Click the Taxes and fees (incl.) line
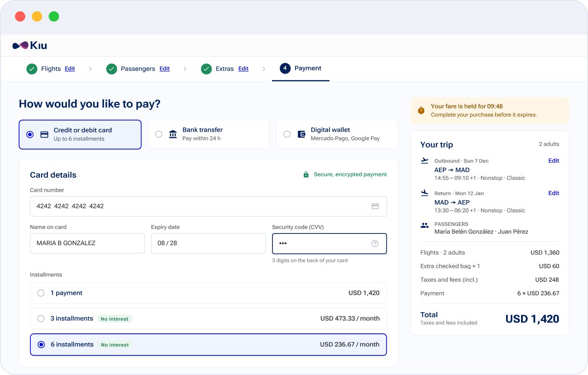The image size is (588, 375). click(x=490, y=280)
